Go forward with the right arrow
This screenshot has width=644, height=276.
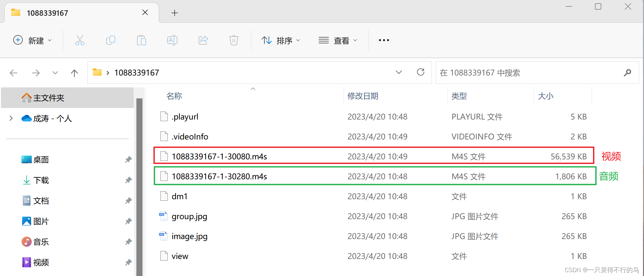coord(36,73)
